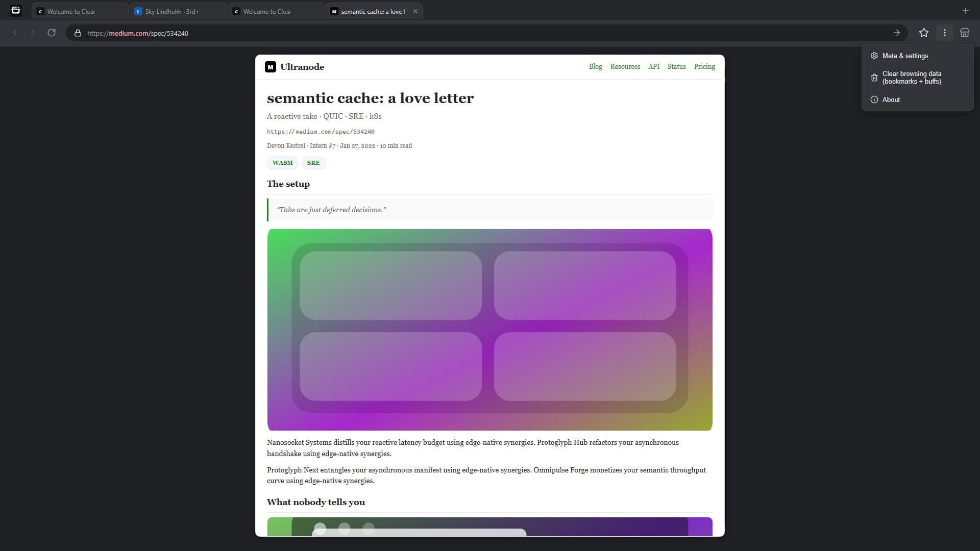980x551 pixels.
Task: Switch to first Welcome to Closr tab
Action: click(80, 11)
